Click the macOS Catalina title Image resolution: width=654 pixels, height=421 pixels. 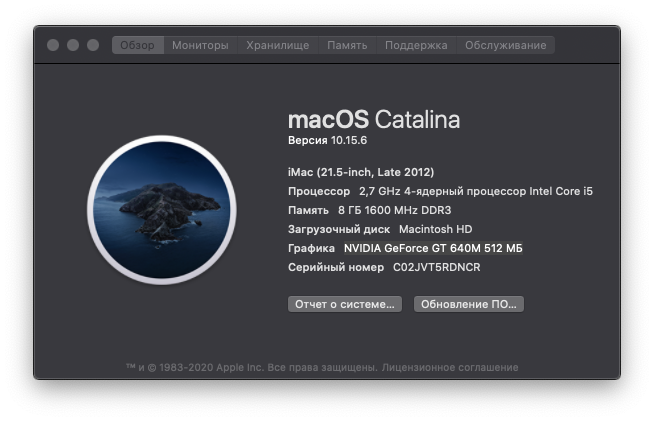pos(374,120)
